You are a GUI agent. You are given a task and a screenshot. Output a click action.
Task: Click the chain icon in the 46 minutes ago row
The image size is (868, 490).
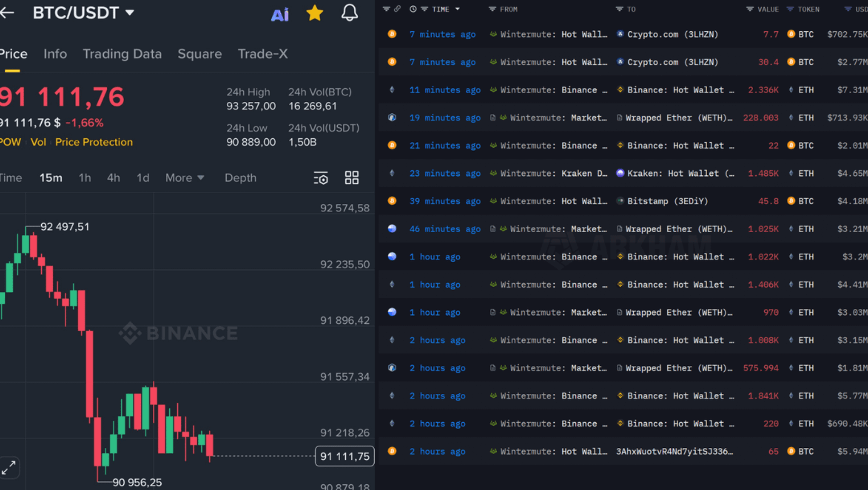click(x=392, y=229)
